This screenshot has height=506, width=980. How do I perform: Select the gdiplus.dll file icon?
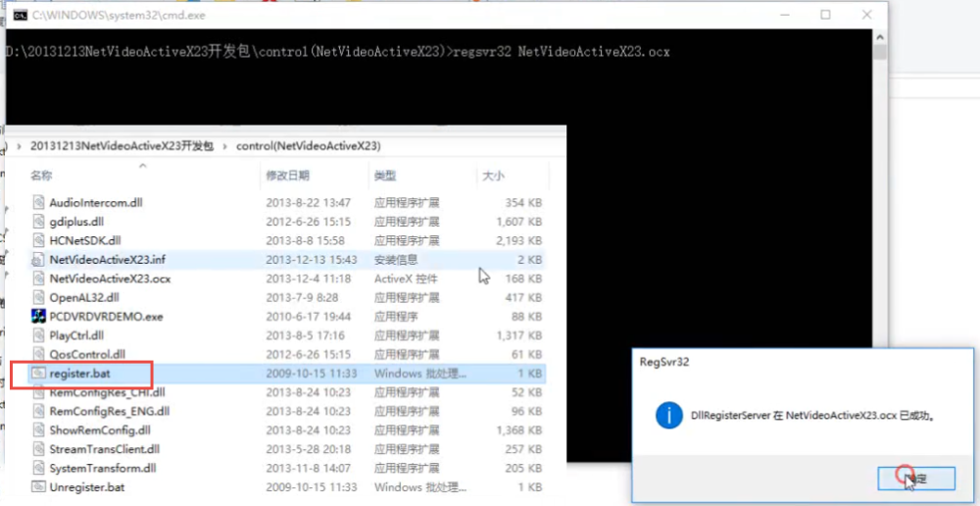coord(38,222)
